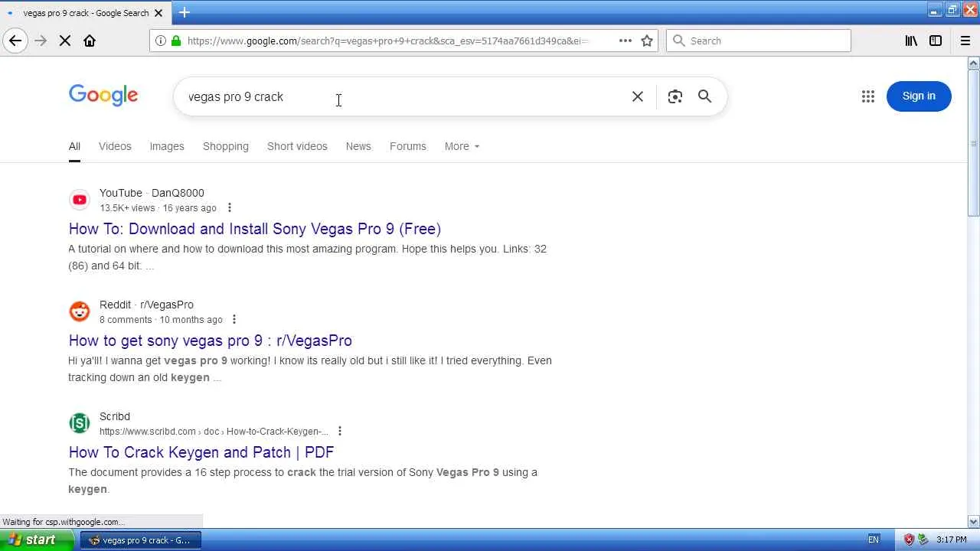The height and width of the screenshot is (551, 980).
Task: Open the EN language bar indicator
Action: point(874,540)
